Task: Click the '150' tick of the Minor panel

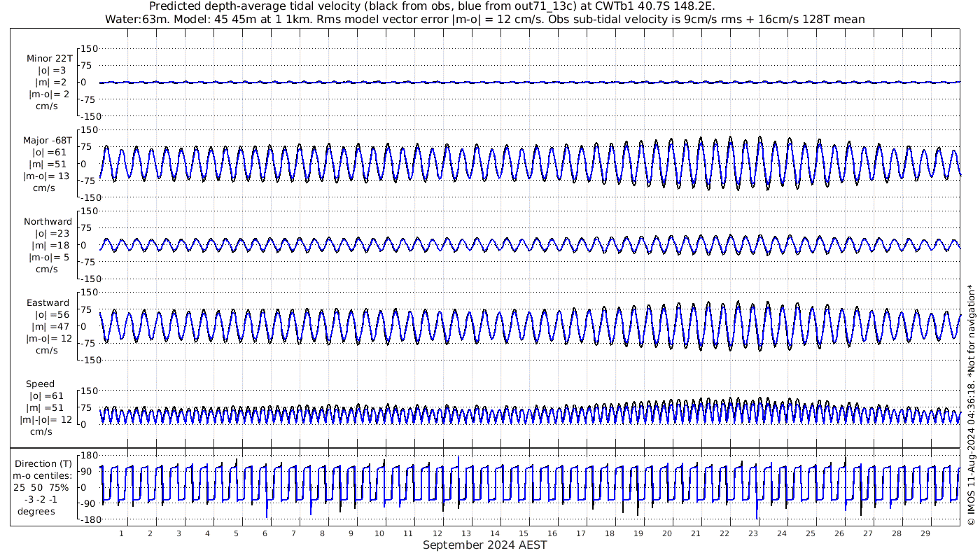Action: tap(90, 48)
